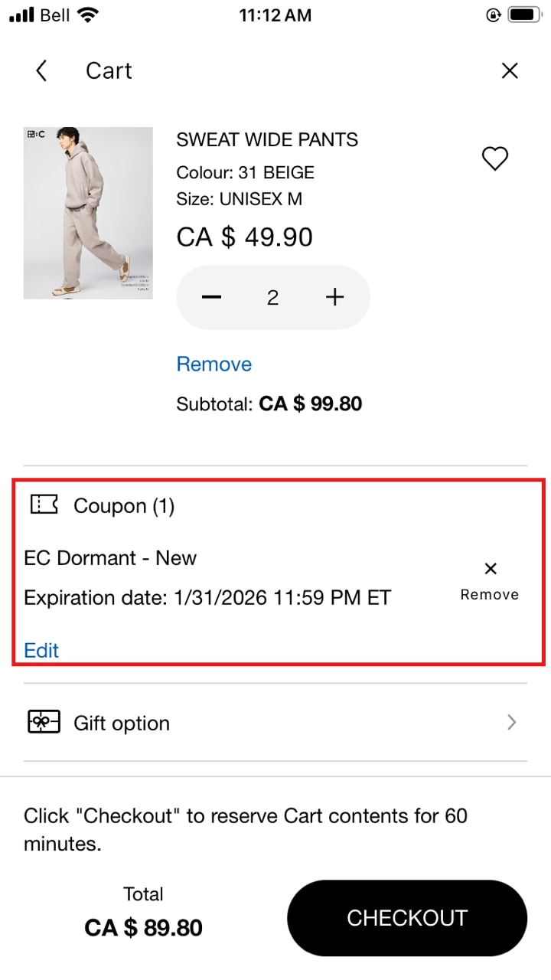Image resolution: width=551 pixels, height=980 pixels.
Task: Expand Gift option with the chevron
Action: pyautogui.click(x=512, y=722)
